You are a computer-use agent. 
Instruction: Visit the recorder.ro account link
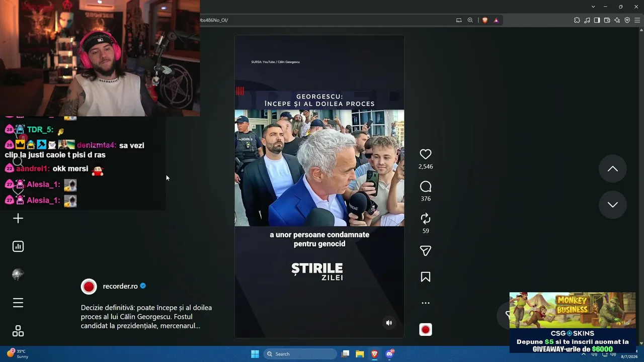point(120,286)
